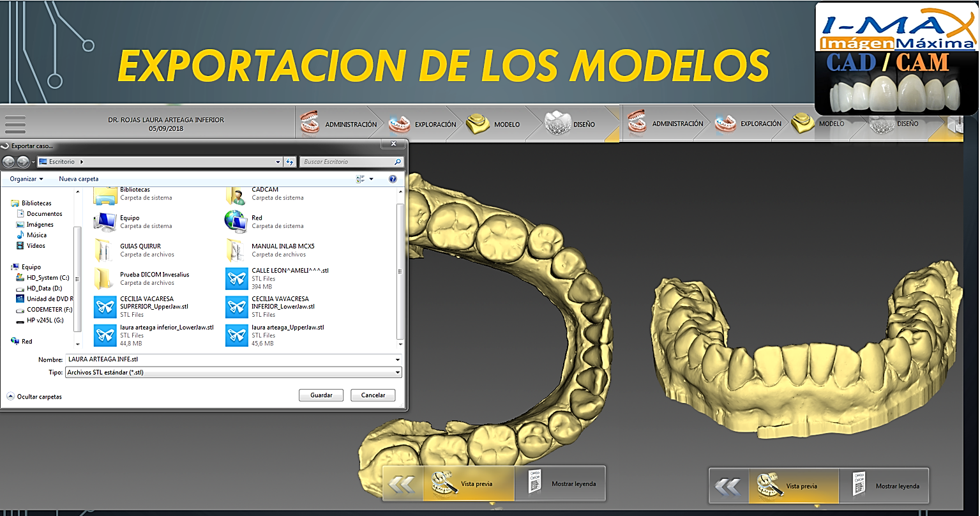Image resolution: width=980 pixels, height=516 pixels.
Task: Select laura arteaga_UpperJaw.stl file
Action: (275, 335)
